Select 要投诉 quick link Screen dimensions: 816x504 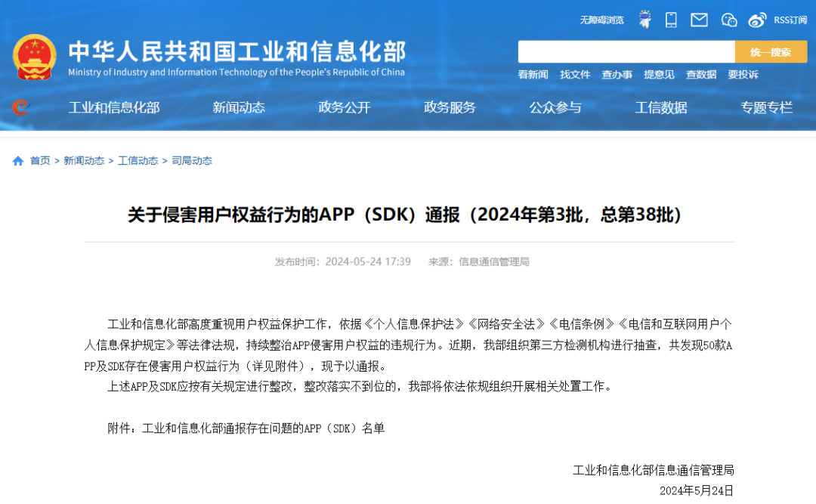[x=743, y=75]
